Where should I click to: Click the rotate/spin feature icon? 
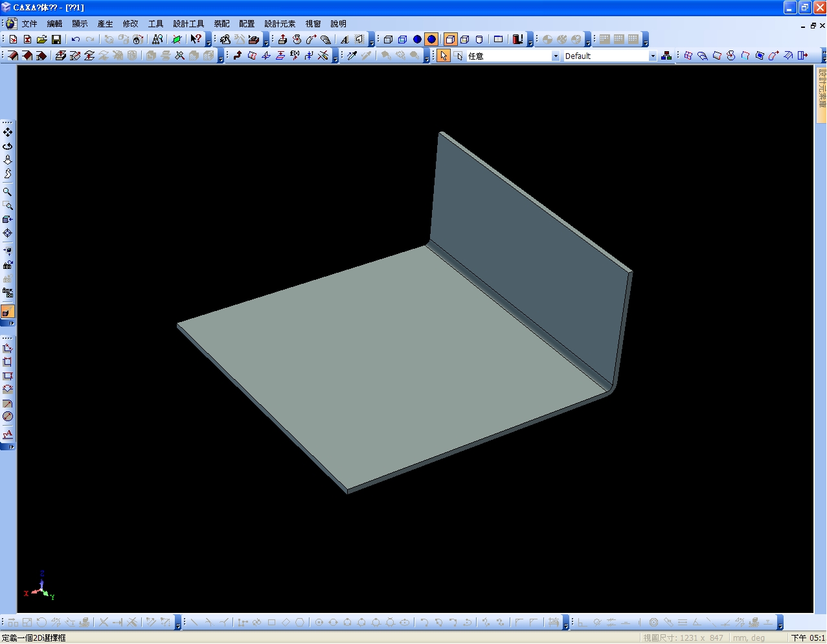tap(297, 40)
